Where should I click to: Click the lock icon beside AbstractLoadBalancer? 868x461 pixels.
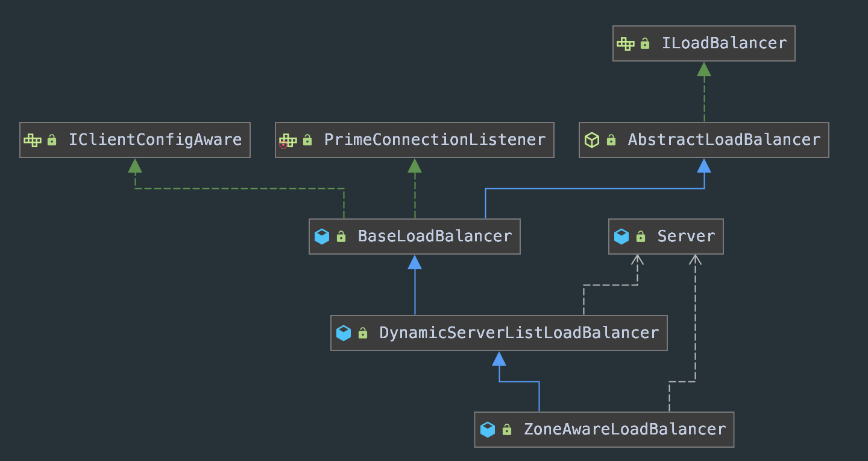coord(611,140)
